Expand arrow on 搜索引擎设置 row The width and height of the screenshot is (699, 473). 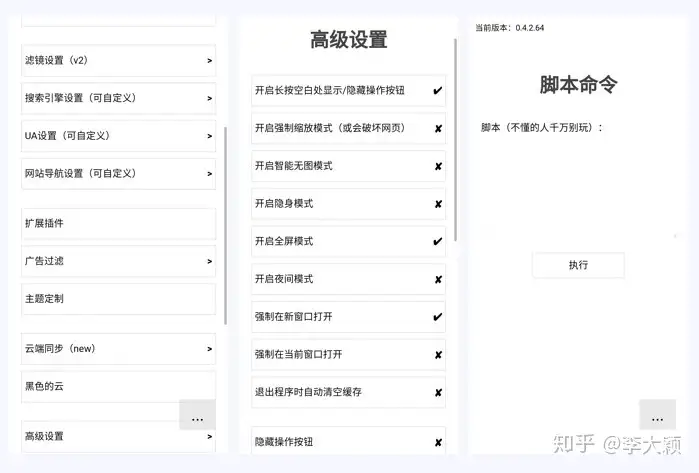click(210, 99)
